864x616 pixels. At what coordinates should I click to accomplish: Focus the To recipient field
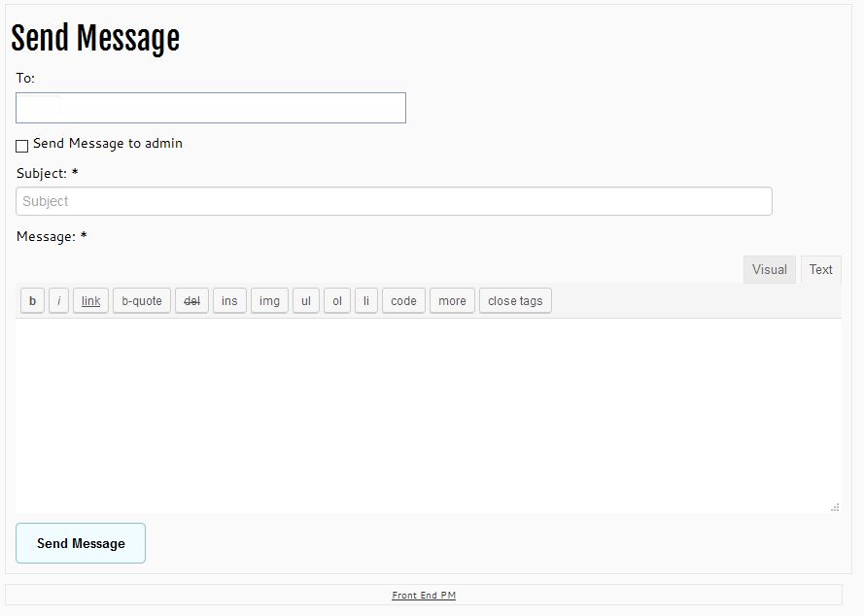(211, 108)
